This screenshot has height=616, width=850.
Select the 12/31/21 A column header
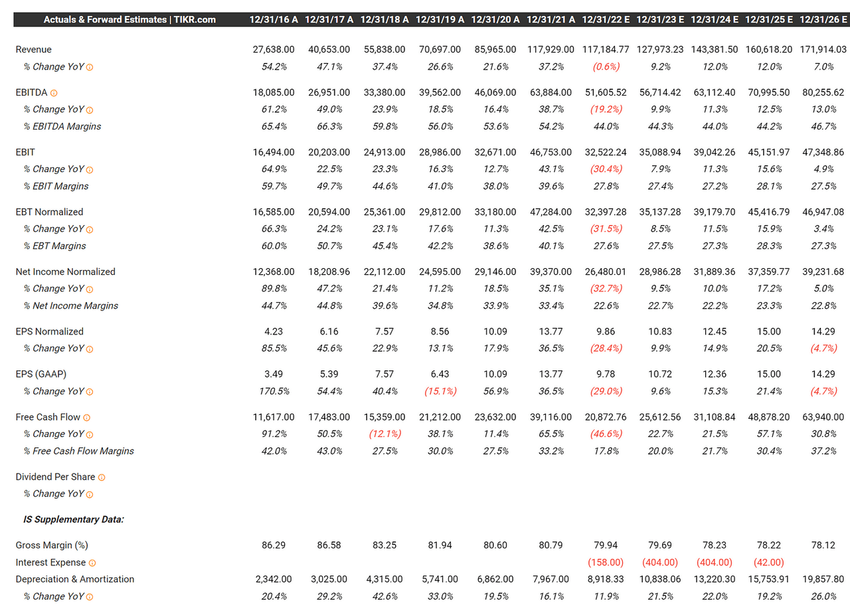click(x=551, y=19)
